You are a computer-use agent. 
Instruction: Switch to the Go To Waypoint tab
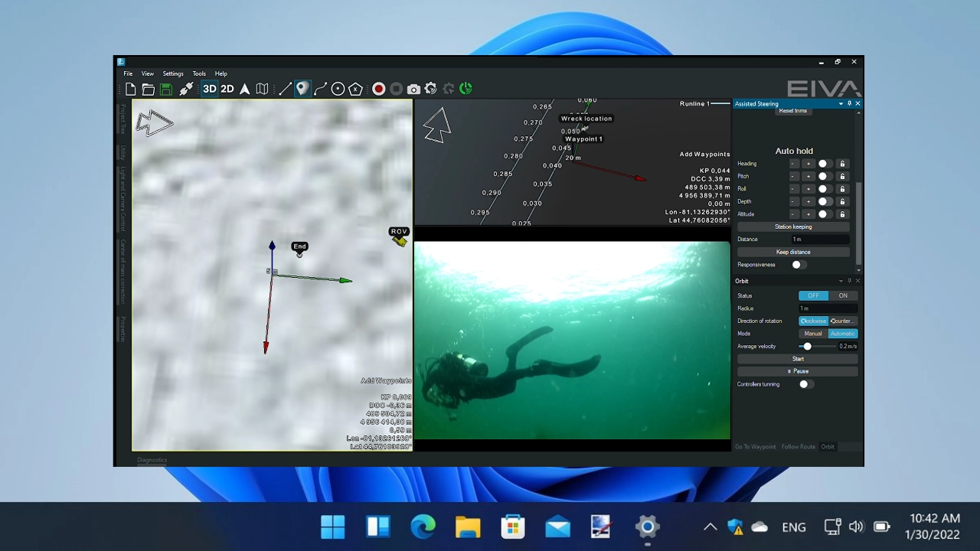click(756, 447)
